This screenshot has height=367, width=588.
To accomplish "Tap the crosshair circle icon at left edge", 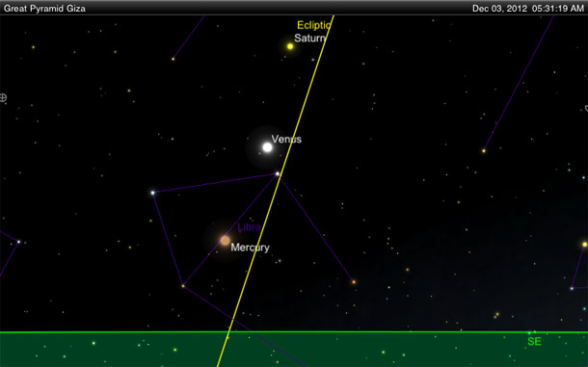I will [x=3, y=98].
